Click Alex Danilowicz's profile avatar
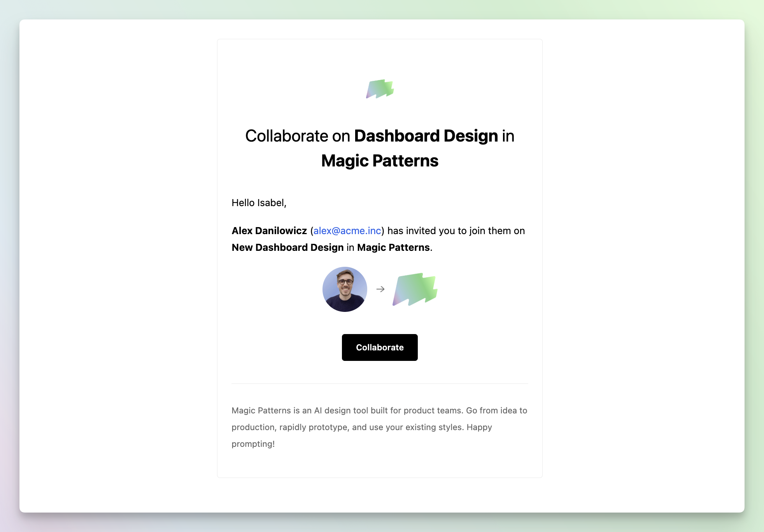Viewport: 764px width, 532px height. 344,289
